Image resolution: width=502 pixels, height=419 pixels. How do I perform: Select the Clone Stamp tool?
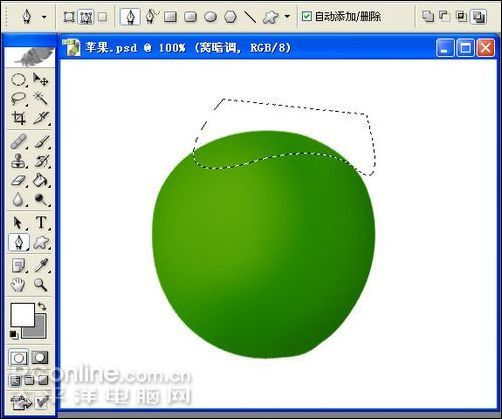tap(18, 161)
